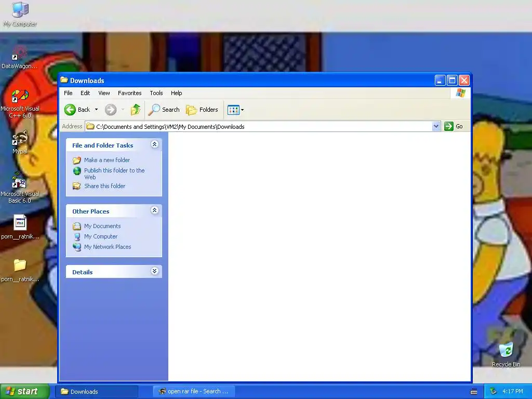The image size is (532, 399).
Task: Select Microsoft Visual C++ 6.0 desktop icon
Action: [x=20, y=103]
